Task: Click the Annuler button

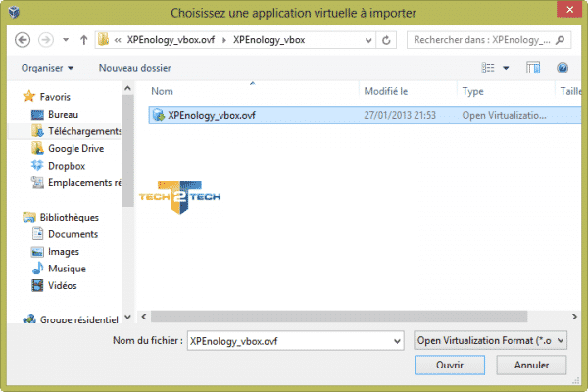Action: pos(531,365)
